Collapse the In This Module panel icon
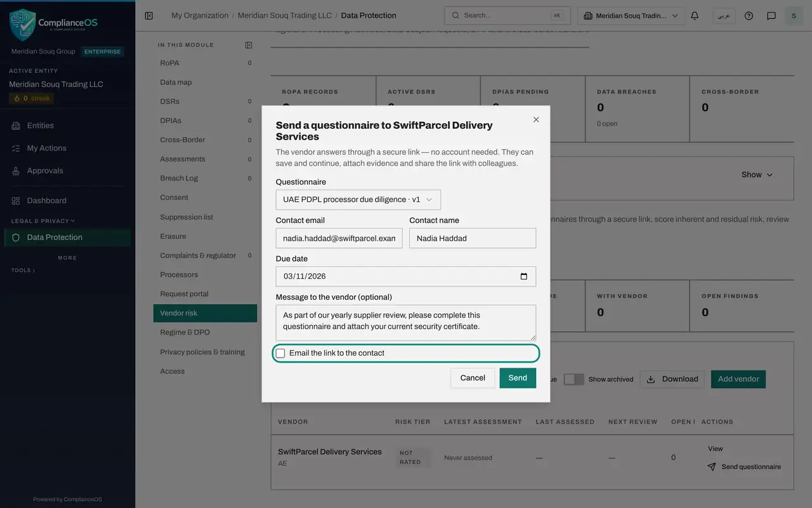The width and height of the screenshot is (812, 508). click(x=249, y=45)
